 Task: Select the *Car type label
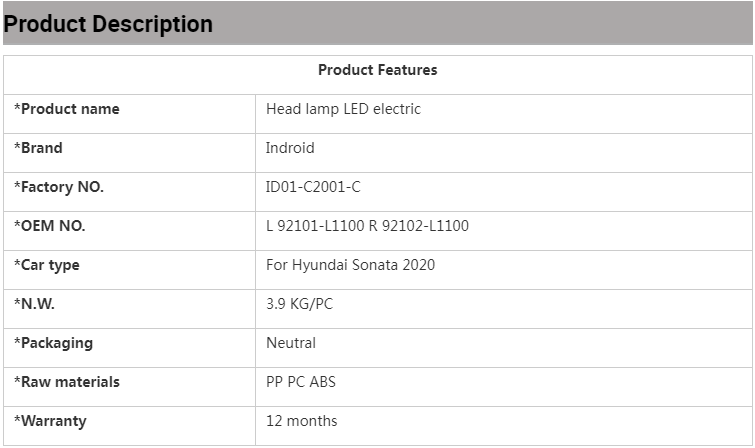47,265
